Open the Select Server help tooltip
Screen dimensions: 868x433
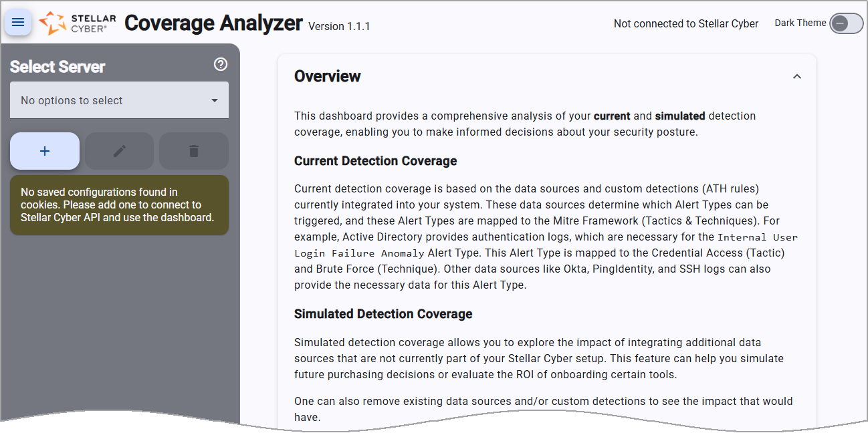(x=221, y=64)
